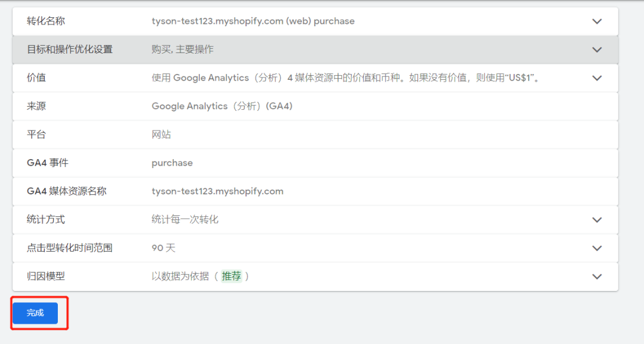Click the 'Google Analytics（分析）(GA4)' source value

click(x=222, y=106)
